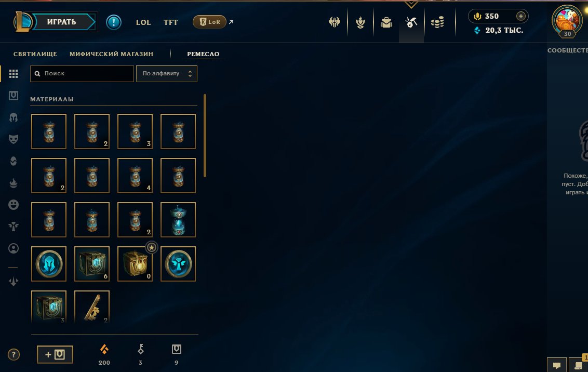Open the Store coins icon
Image resolution: width=588 pixels, height=372 pixels.
pos(437,22)
